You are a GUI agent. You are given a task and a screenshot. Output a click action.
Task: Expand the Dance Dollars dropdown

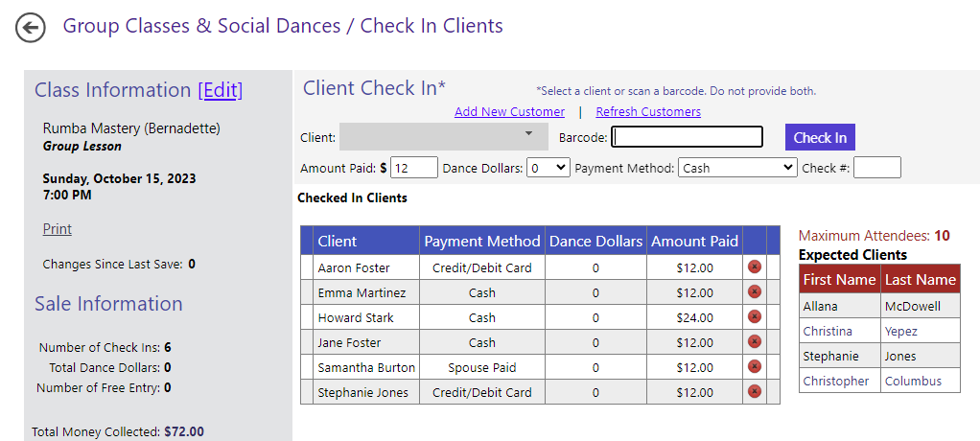pyautogui.click(x=548, y=168)
